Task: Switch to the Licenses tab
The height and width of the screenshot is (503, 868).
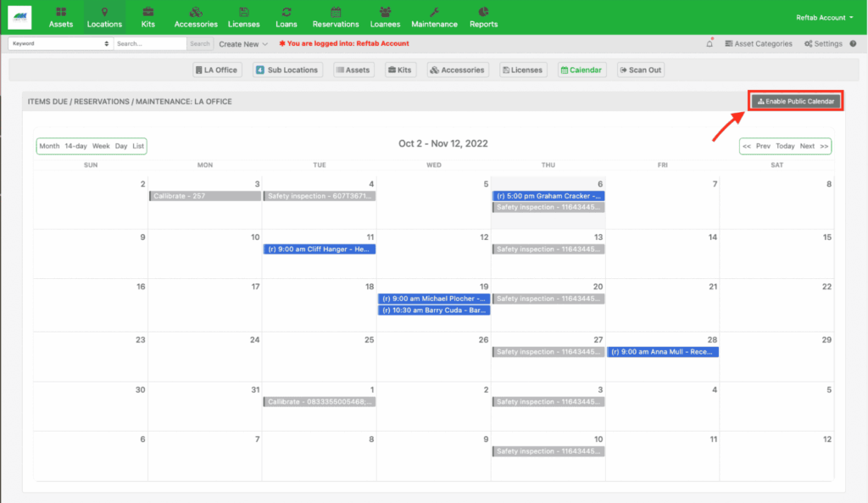Action: tap(523, 70)
